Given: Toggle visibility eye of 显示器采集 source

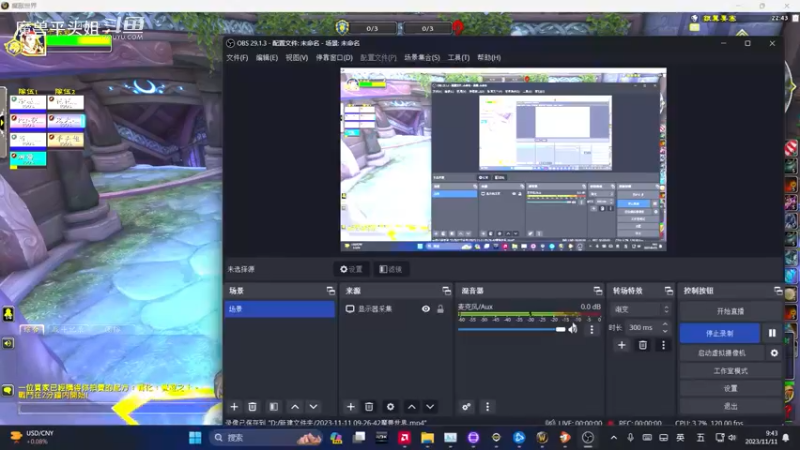Looking at the screenshot, I should (x=426, y=309).
